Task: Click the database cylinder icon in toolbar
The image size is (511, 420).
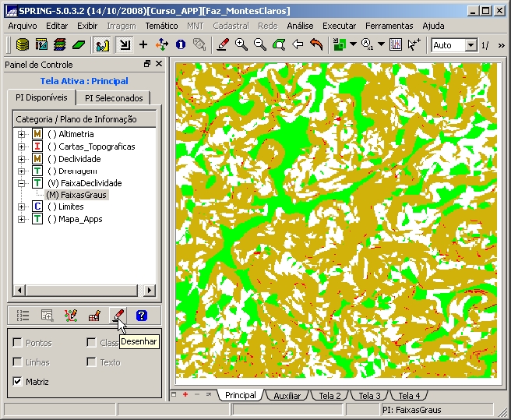Action: pyautogui.click(x=23, y=45)
